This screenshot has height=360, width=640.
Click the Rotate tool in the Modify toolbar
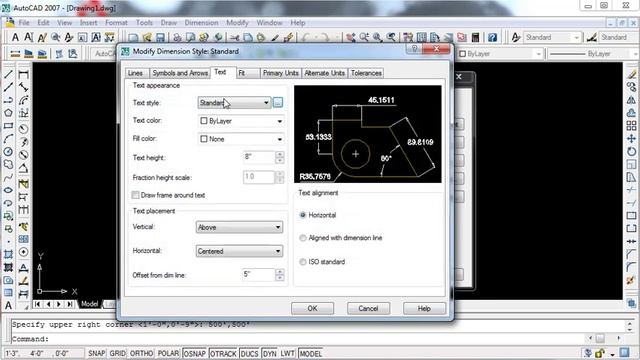click(x=631, y=152)
